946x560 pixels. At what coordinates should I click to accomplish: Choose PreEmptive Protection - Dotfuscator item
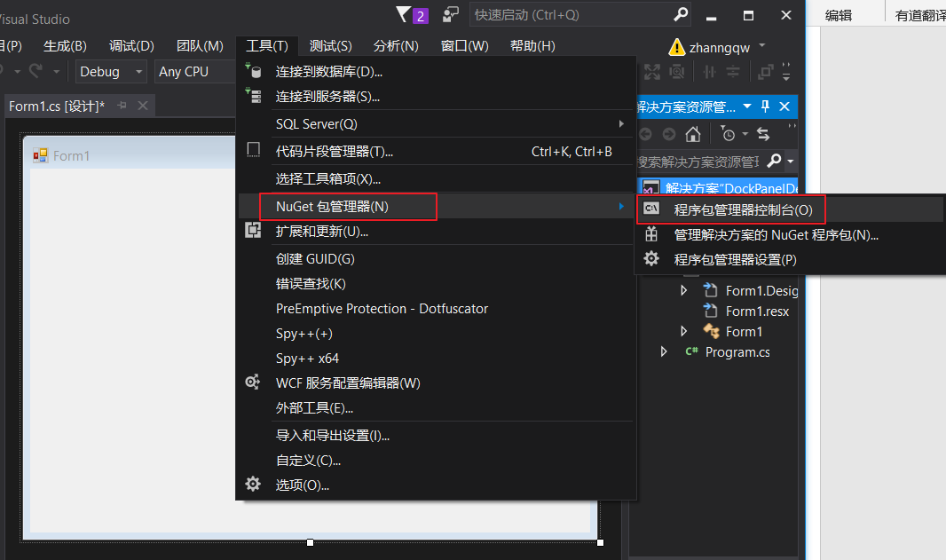[436, 308]
